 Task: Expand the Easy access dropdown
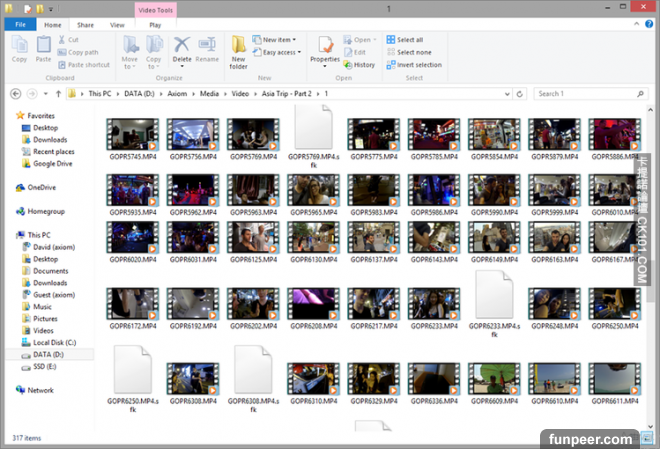(x=278, y=52)
